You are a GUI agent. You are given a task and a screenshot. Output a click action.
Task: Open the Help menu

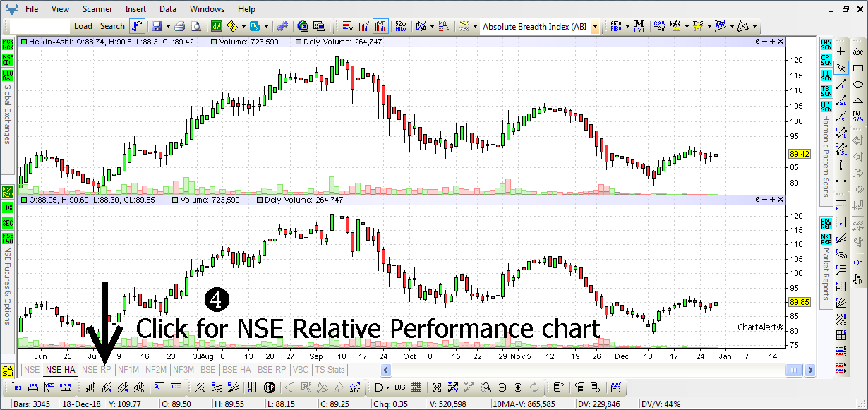tap(246, 9)
